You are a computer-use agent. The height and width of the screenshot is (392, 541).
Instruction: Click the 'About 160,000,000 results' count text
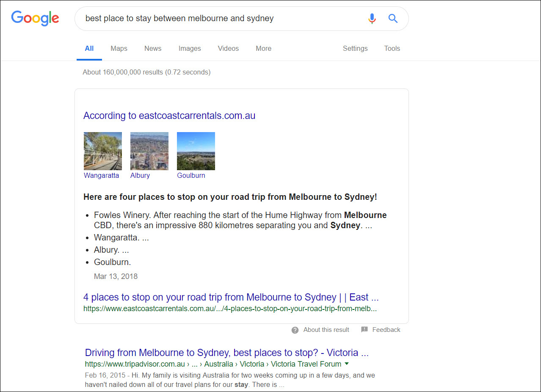[146, 72]
